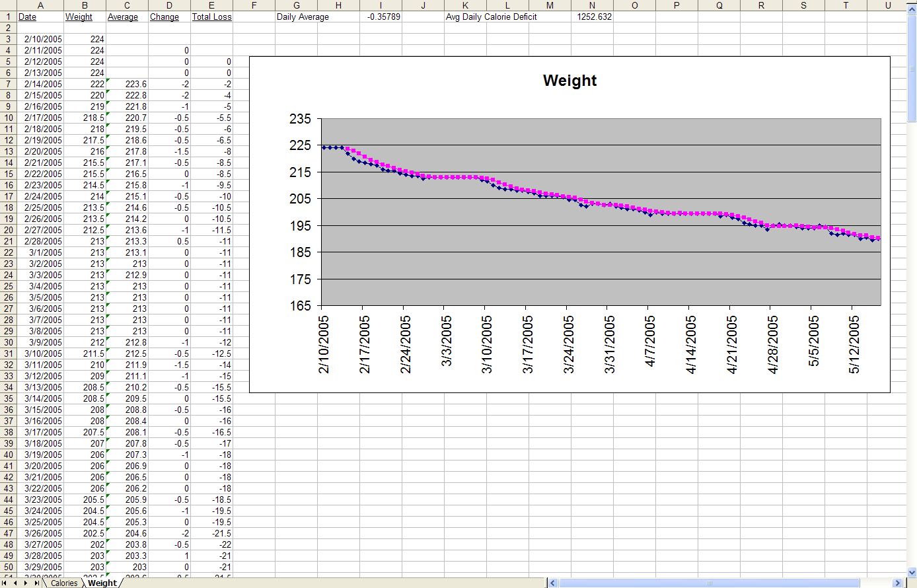
Task: Click the previous sheet tab arrow
Action: pyautogui.click(x=15, y=583)
